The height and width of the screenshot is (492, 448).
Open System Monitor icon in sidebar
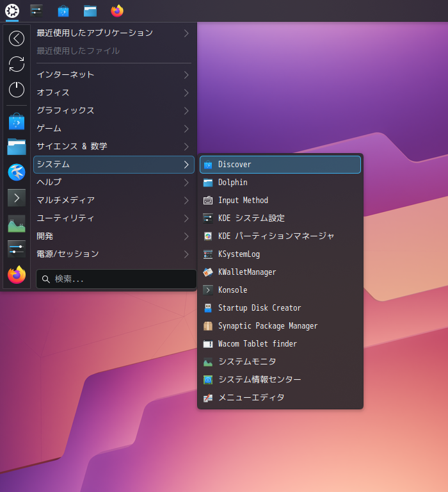[17, 224]
